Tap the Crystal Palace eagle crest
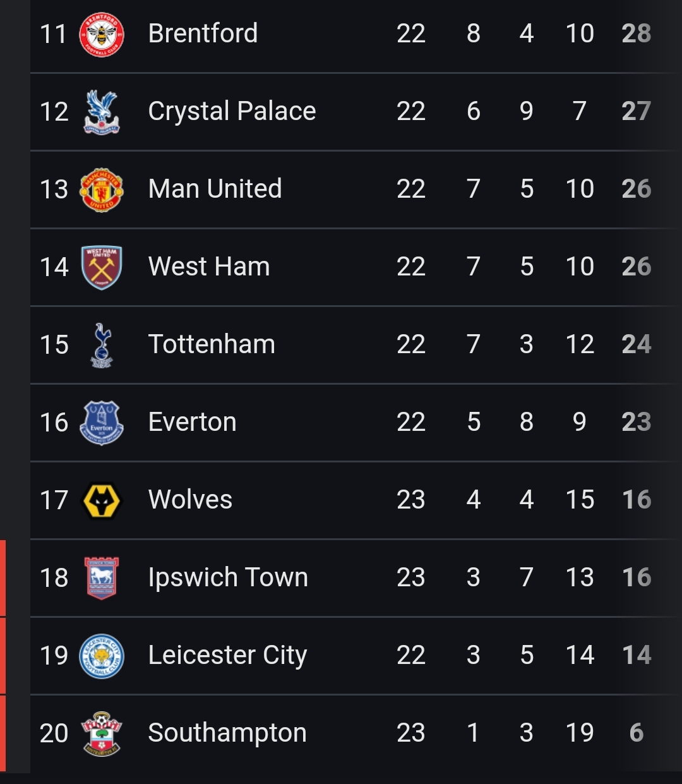Viewport: 682px width, 784px height. (x=102, y=112)
